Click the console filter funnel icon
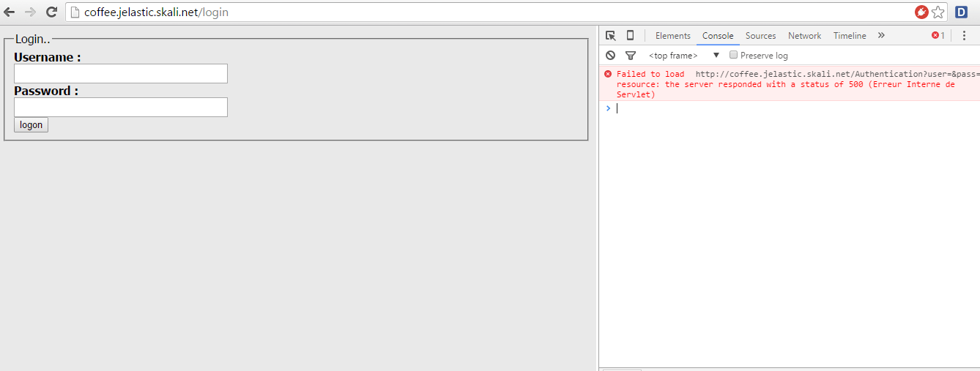The image size is (980, 371). point(630,56)
